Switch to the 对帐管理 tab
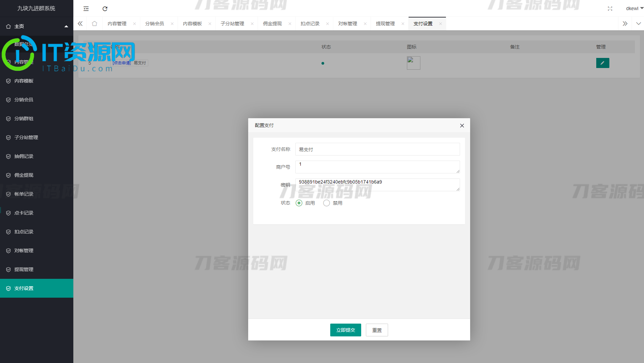 [x=348, y=24]
